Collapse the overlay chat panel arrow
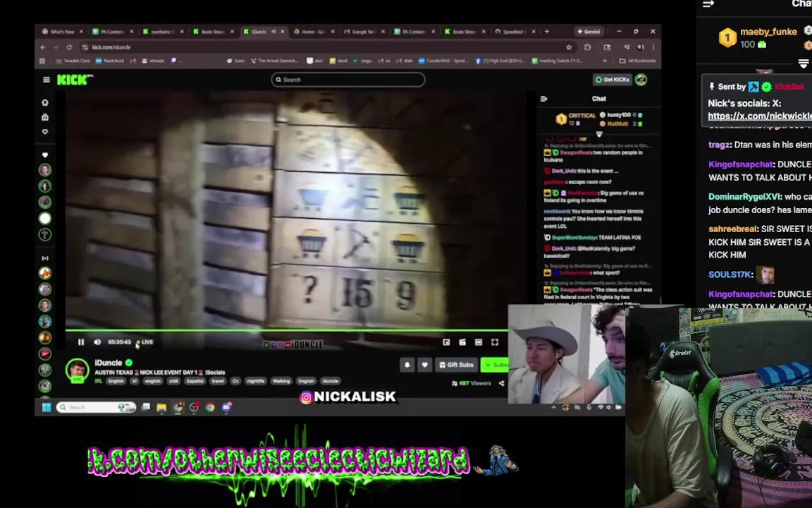The width and height of the screenshot is (812, 508). tap(708, 4)
